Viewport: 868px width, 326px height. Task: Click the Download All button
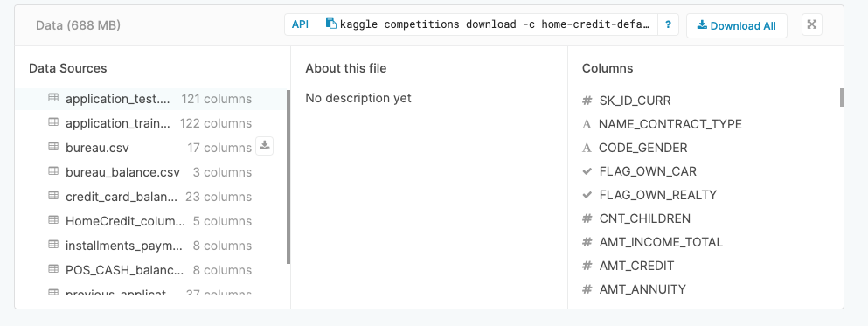tap(736, 26)
